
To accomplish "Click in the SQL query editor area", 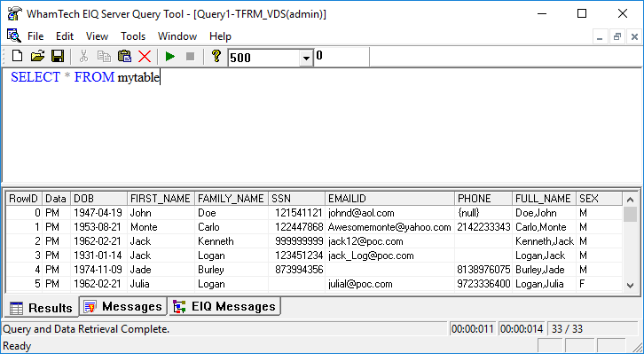I will pos(322,125).
